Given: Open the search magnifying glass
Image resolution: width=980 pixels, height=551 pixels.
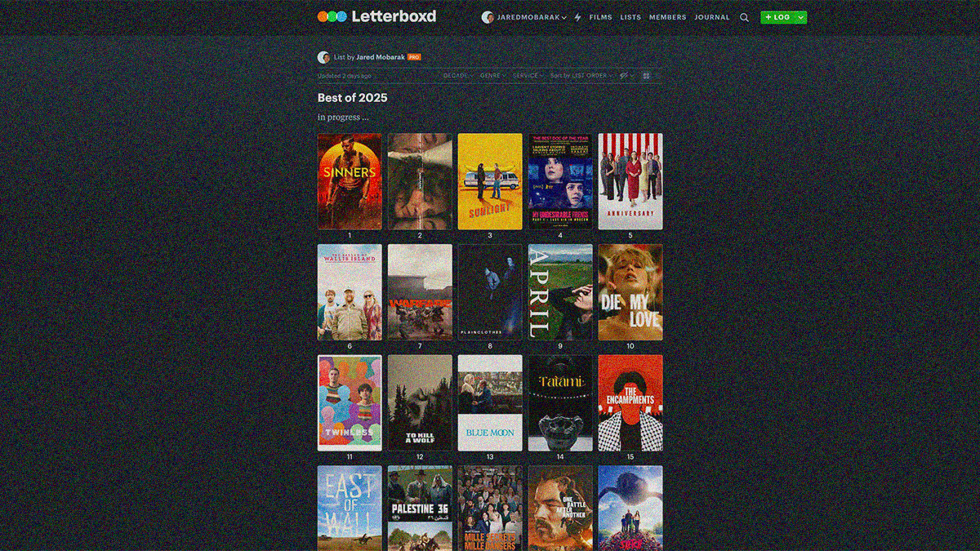Looking at the screenshot, I should pos(744,16).
